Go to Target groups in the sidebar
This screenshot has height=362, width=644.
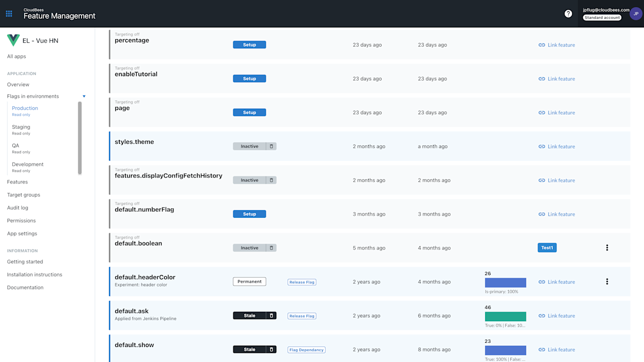point(23,195)
